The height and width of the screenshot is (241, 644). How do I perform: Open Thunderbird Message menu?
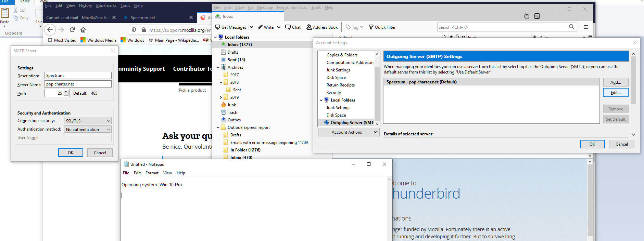pos(265,8)
